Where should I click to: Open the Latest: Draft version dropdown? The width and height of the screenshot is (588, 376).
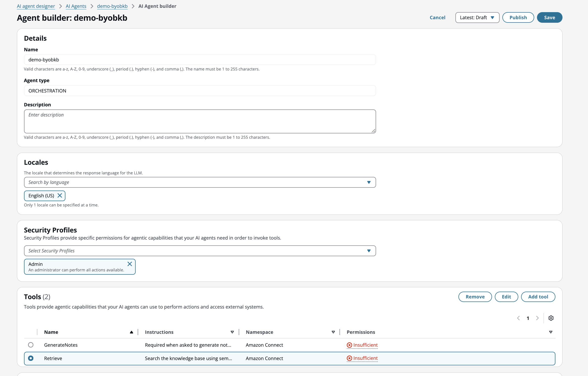click(477, 17)
